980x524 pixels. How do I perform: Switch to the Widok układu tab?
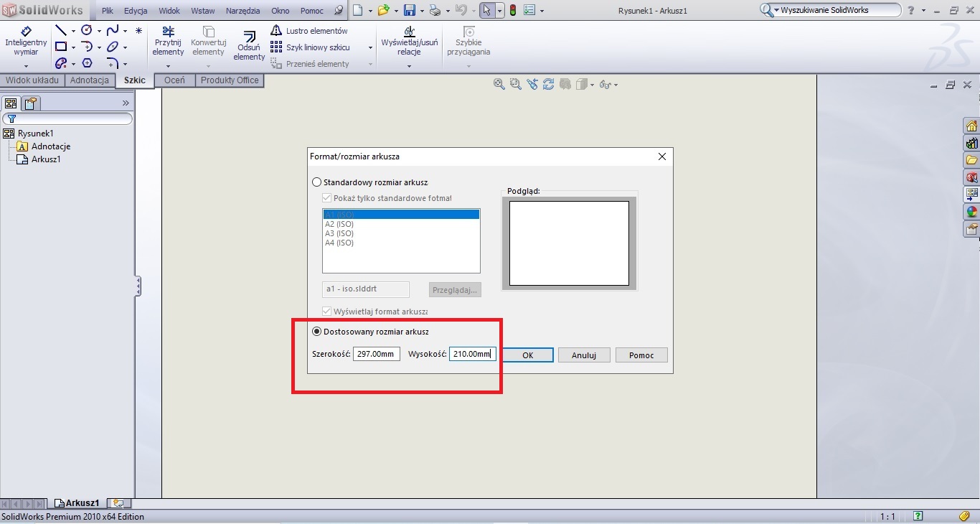tap(32, 80)
